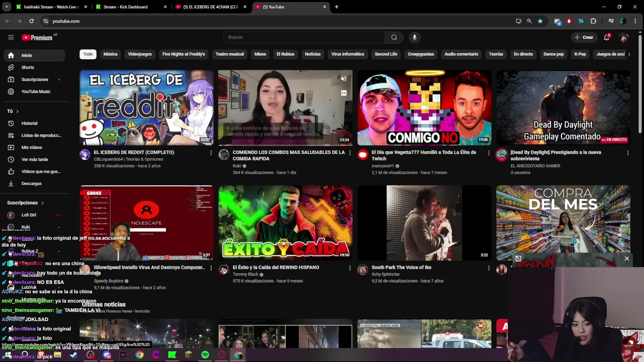Open the YouTube account avatar menu
This screenshot has height=362, width=644.
(624, 37)
